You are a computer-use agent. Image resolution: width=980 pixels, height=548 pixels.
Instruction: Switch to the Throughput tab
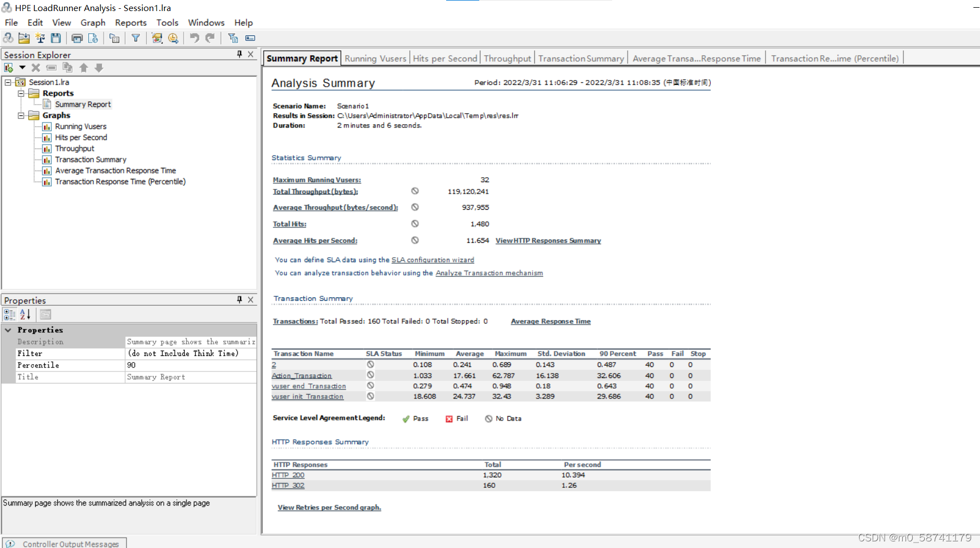tap(507, 58)
